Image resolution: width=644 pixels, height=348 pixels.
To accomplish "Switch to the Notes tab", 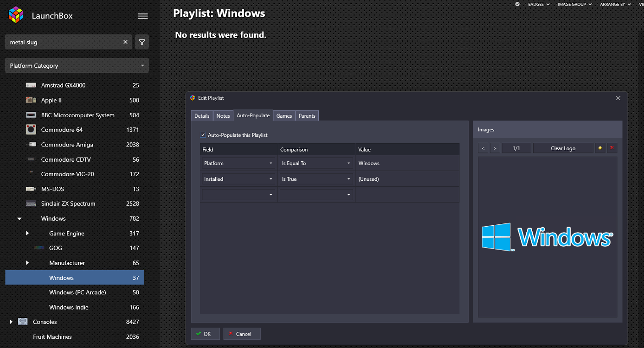I will point(223,116).
